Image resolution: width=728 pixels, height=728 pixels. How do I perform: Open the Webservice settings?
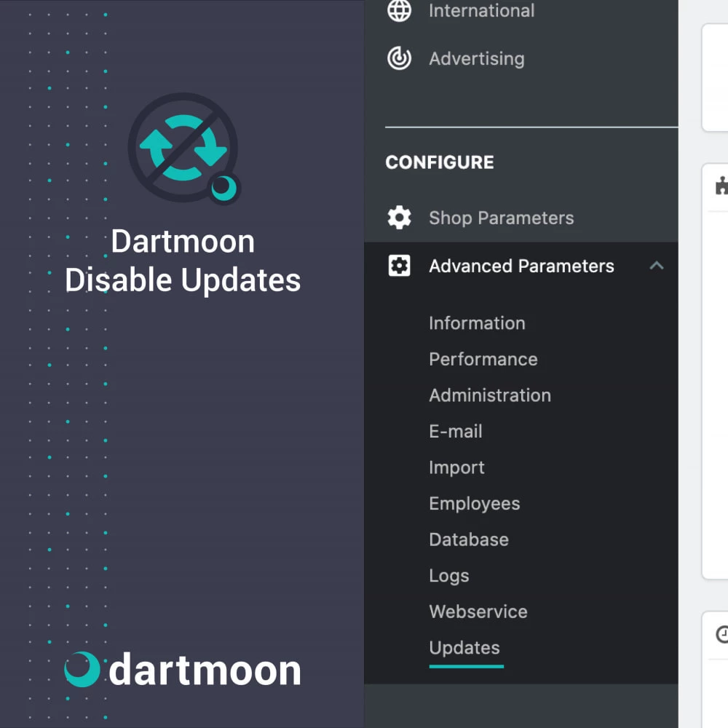coord(478,612)
